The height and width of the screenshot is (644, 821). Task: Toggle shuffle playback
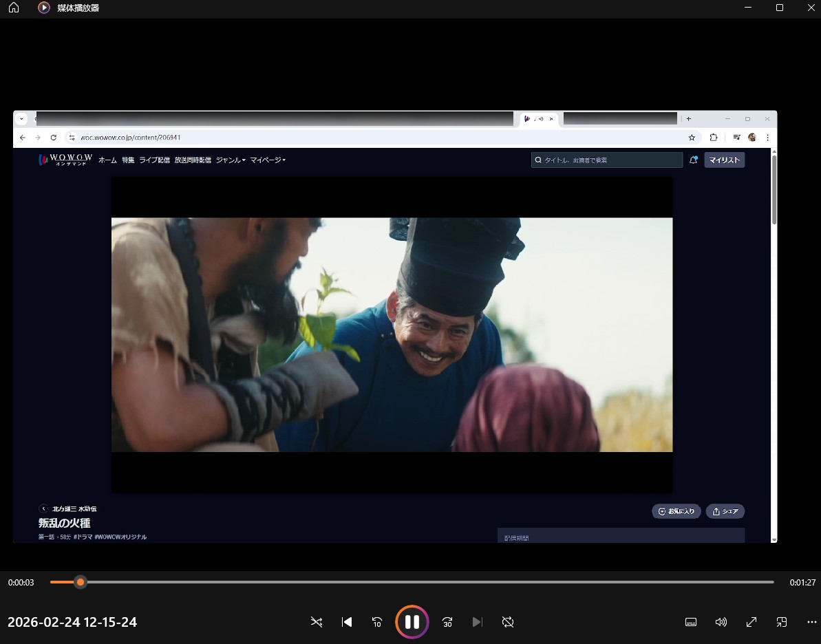tap(317, 622)
